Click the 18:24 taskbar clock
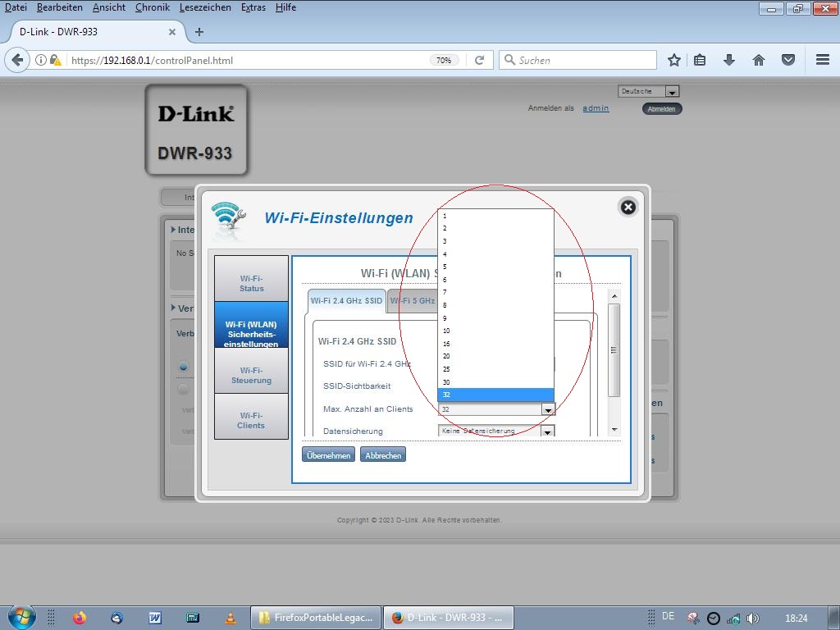This screenshot has height=630, width=840. tap(796, 619)
